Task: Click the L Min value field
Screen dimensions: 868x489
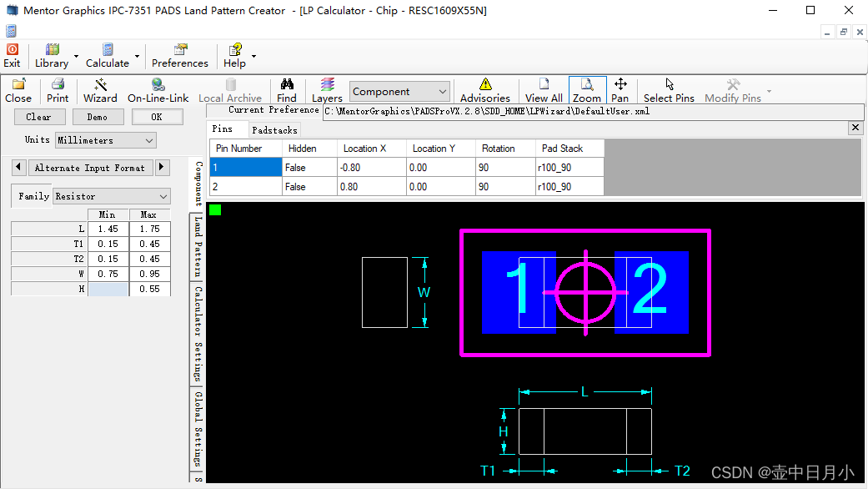Action: [x=108, y=229]
